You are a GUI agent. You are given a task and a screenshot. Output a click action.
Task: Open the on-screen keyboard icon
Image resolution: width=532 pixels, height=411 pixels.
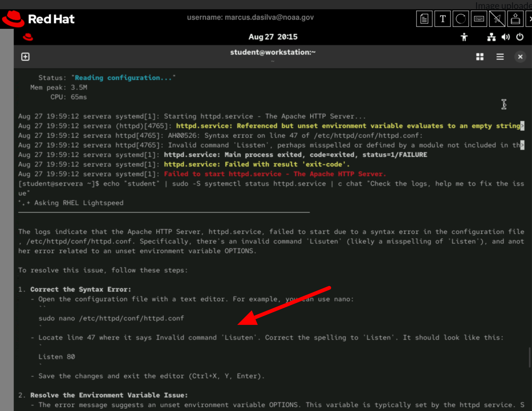tap(479, 19)
